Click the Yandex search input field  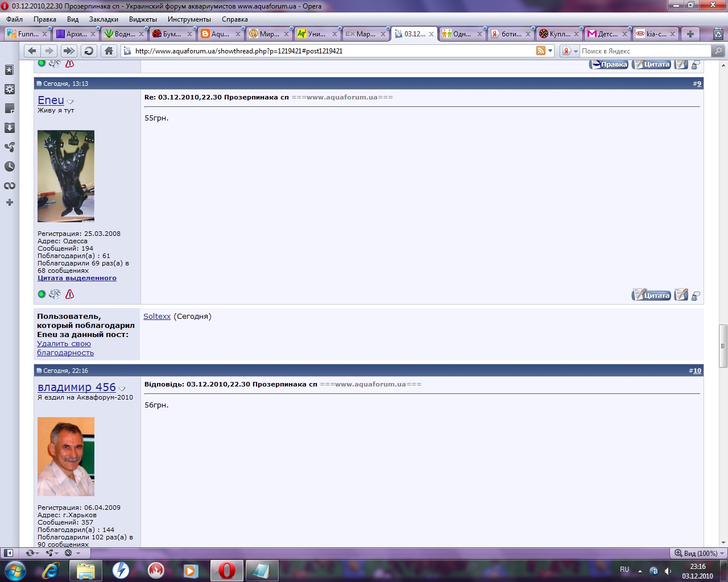644,51
